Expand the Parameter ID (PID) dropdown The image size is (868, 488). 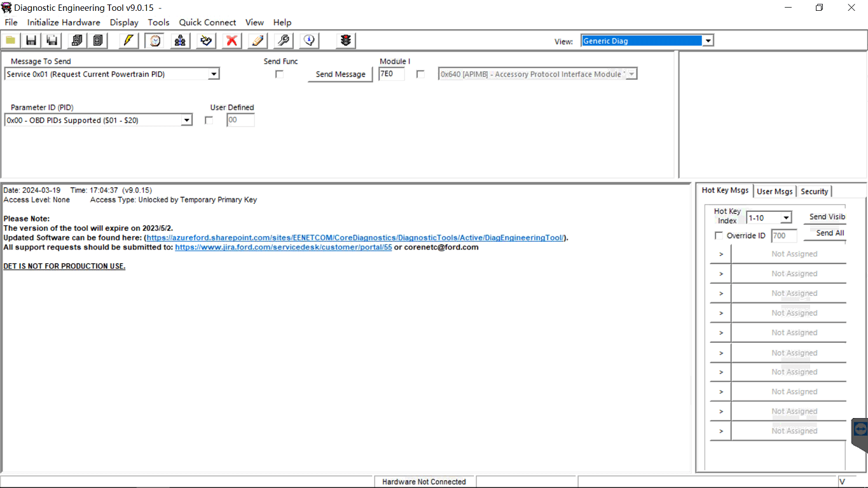186,120
